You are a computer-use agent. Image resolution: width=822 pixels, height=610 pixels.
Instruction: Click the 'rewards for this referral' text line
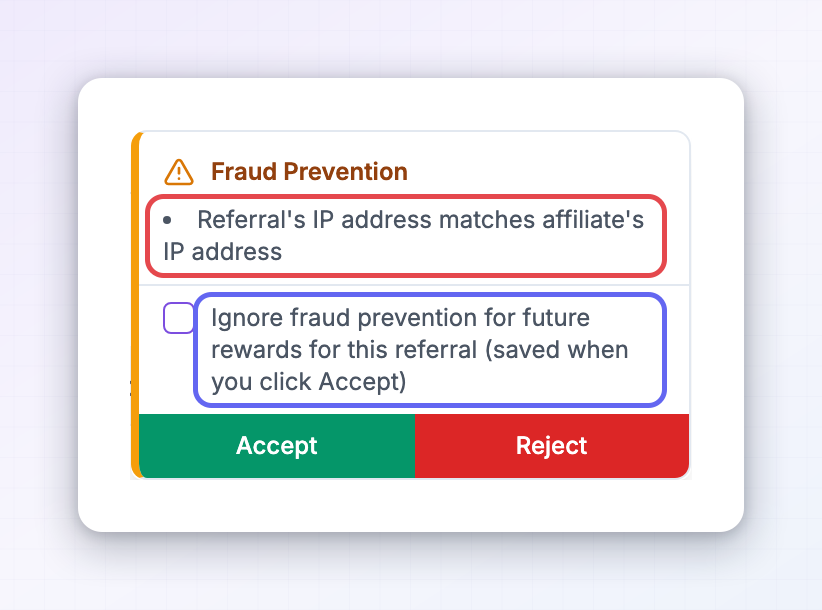coord(344,350)
